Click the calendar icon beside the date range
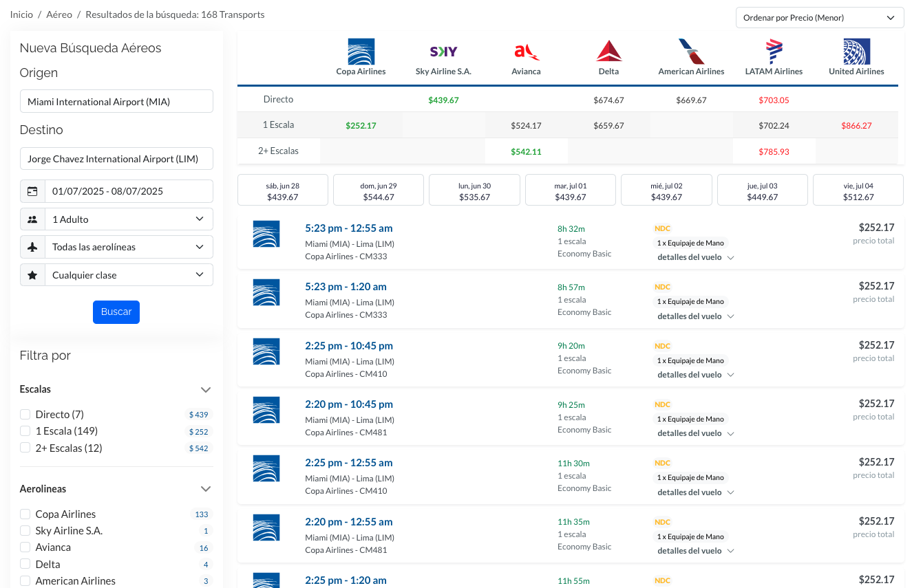Image resolution: width=912 pixels, height=588 pixels. (x=32, y=191)
